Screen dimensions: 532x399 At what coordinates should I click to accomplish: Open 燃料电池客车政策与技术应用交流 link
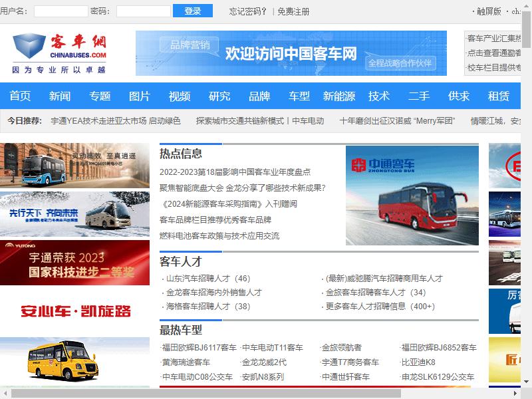click(219, 236)
